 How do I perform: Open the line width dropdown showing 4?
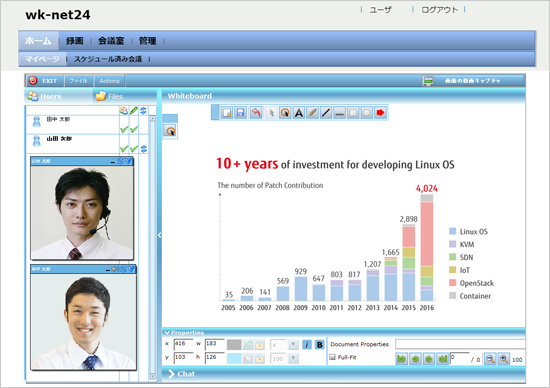coord(293,345)
